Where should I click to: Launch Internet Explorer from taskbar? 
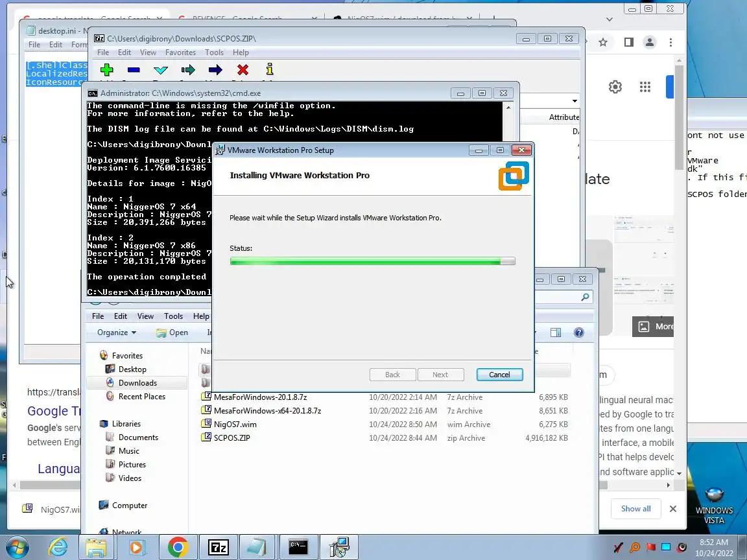tap(58, 548)
